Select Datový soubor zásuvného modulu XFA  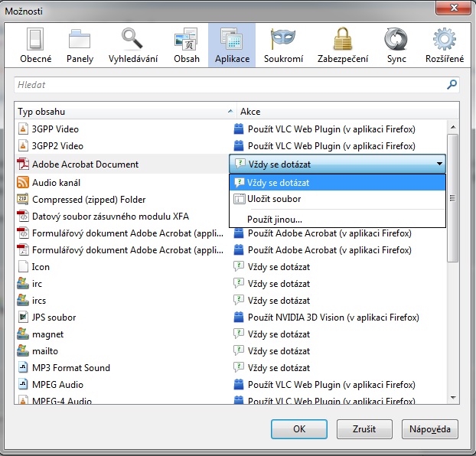coord(122,217)
